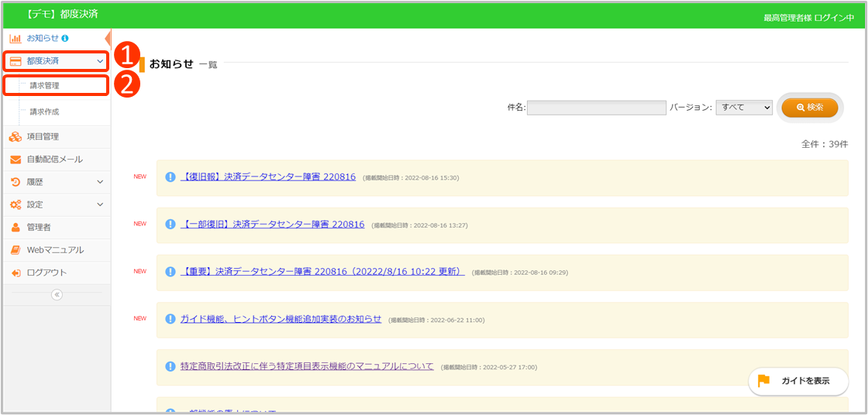Expand the 履歴 menu chevron
868x415 pixels.
pyautogui.click(x=100, y=182)
